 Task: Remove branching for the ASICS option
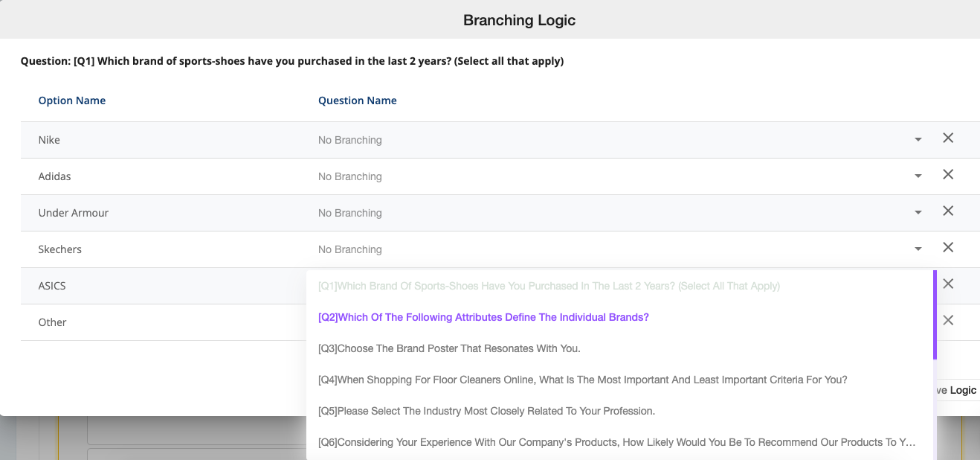948,284
